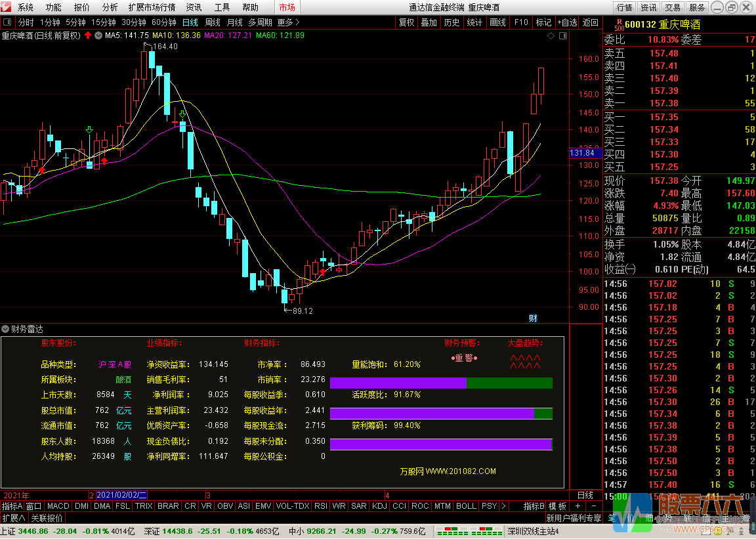Expand more indicators arrow after PSY
This screenshot has width=756, height=539.
(x=504, y=506)
